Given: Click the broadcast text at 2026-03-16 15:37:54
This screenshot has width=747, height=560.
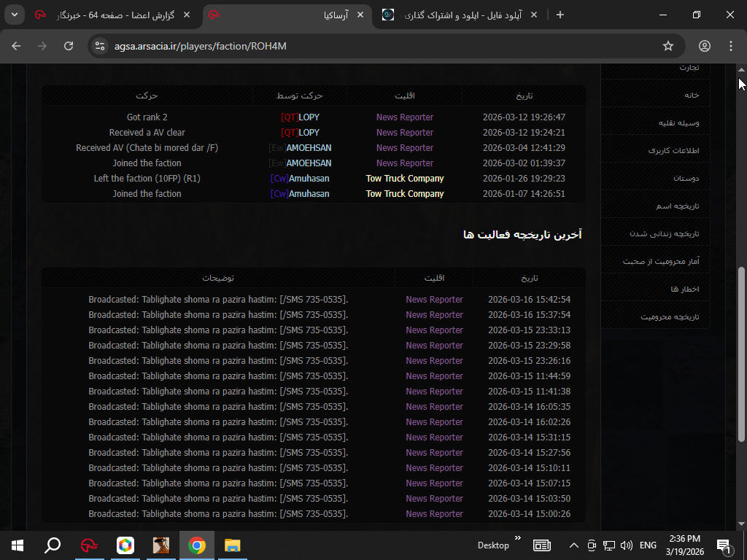Looking at the screenshot, I should (x=218, y=314).
